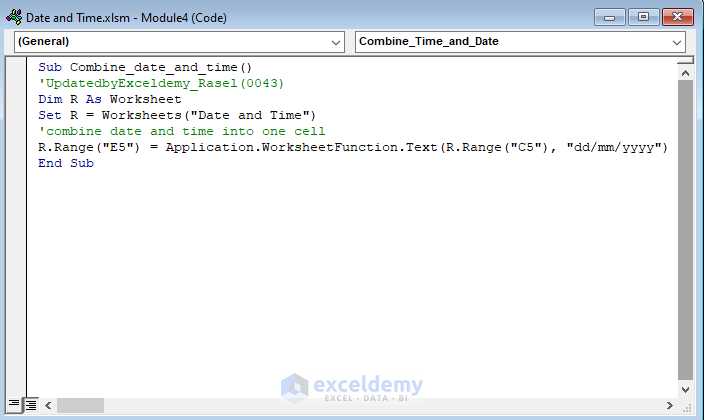Maximize the Module4 code window
The image size is (704, 420).
pyautogui.click(x=643, y=18)
